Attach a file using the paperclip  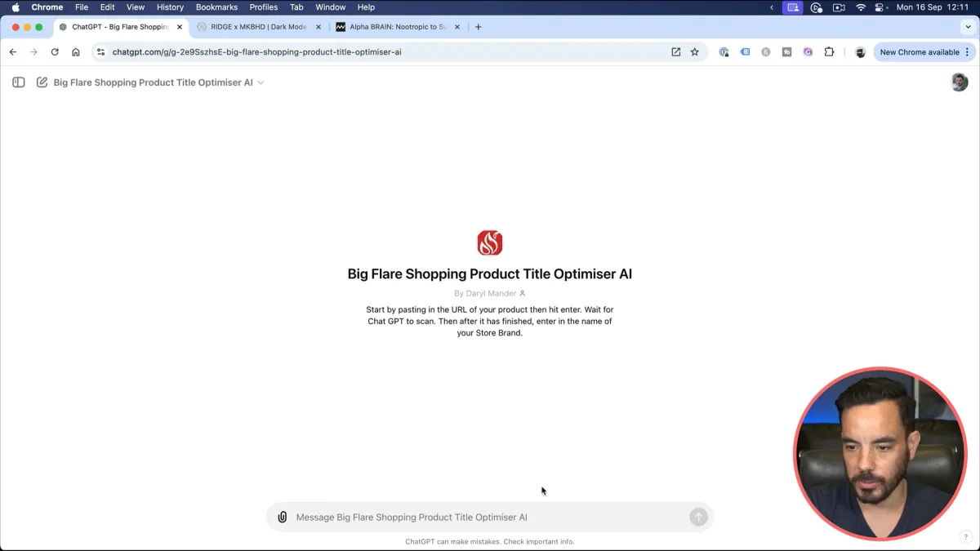(x=282, y=517)
